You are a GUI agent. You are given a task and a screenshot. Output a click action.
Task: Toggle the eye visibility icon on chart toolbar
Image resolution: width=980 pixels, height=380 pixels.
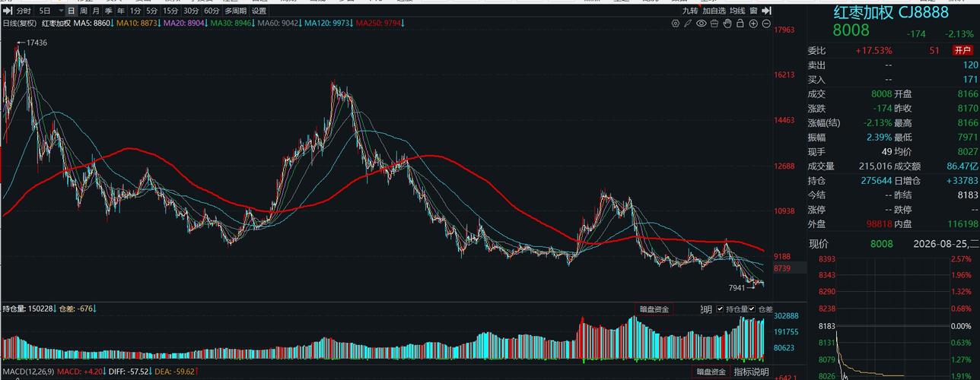(x=702, y=24)
